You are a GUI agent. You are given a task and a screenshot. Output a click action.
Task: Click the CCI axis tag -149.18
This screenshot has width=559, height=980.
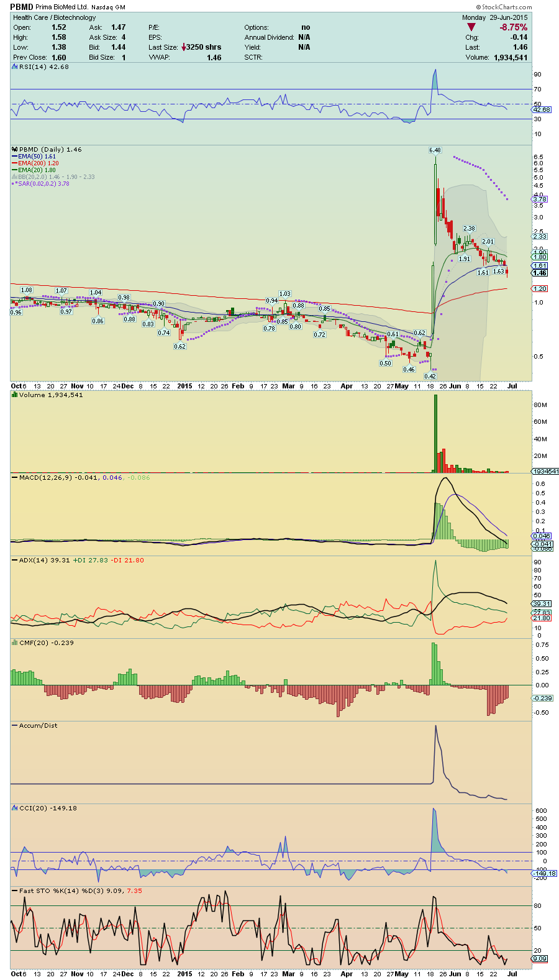544,873
